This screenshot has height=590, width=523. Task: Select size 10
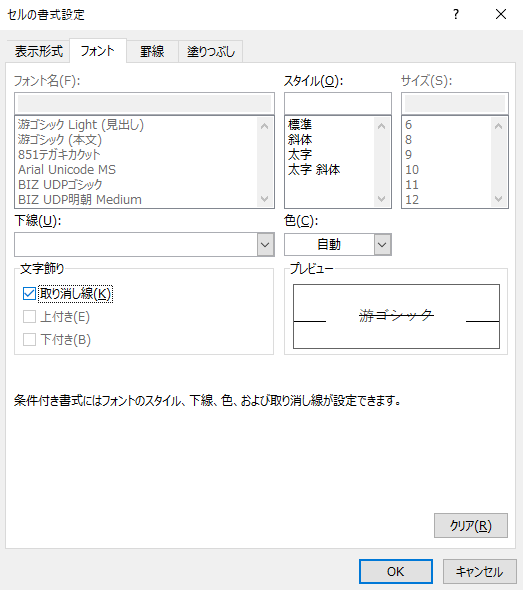(412, 170)
